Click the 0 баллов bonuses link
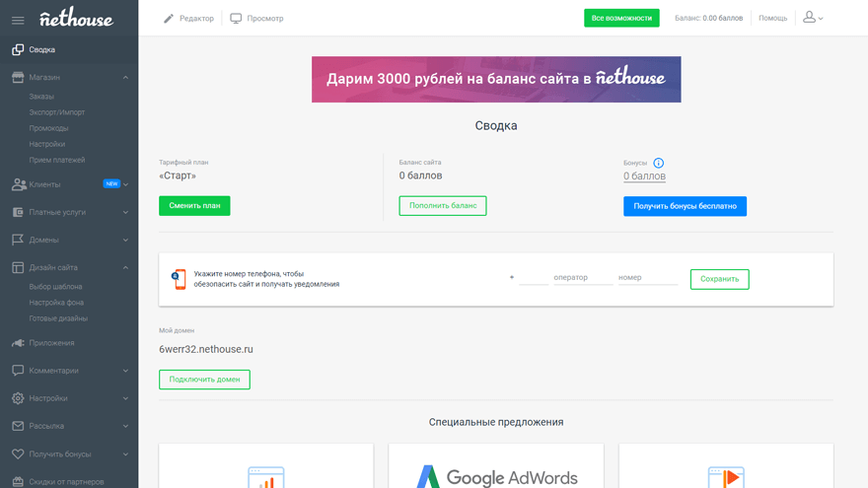The width and height of the screenshot is (868, 488). coord(644,175)
